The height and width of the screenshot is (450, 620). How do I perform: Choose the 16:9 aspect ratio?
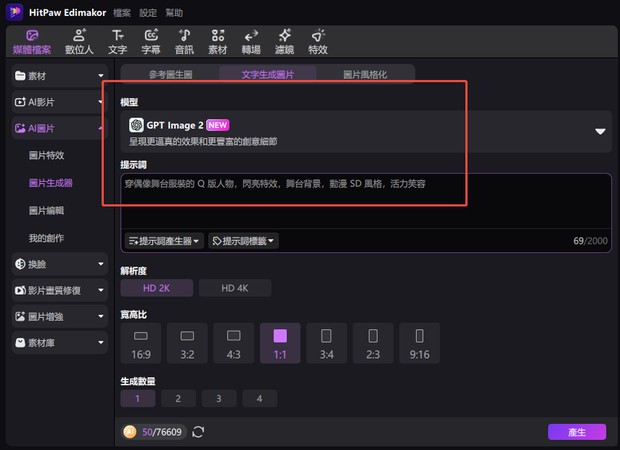[x=141, y=343]
